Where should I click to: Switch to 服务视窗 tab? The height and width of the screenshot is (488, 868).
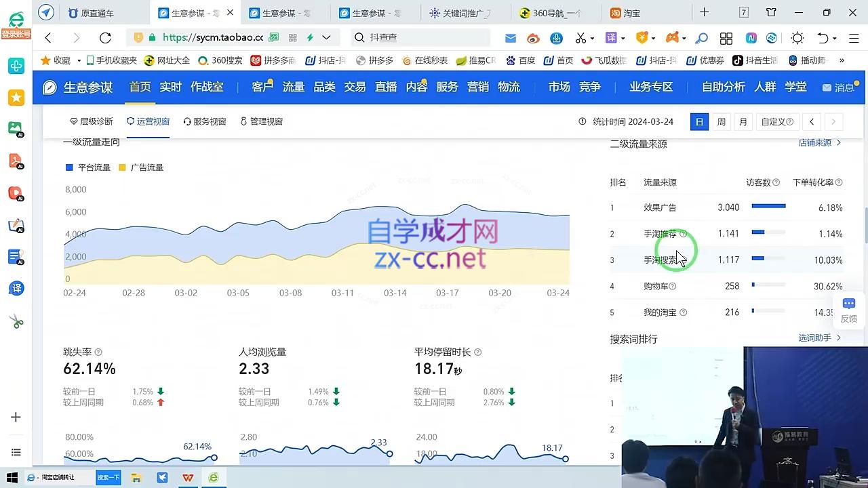tap(205, 121)
